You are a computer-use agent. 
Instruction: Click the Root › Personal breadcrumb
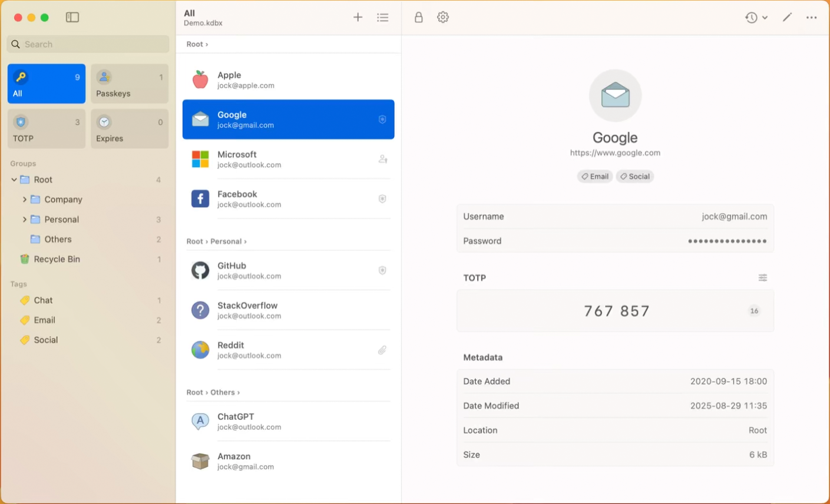pyautogui.click(x=216, y=241)
